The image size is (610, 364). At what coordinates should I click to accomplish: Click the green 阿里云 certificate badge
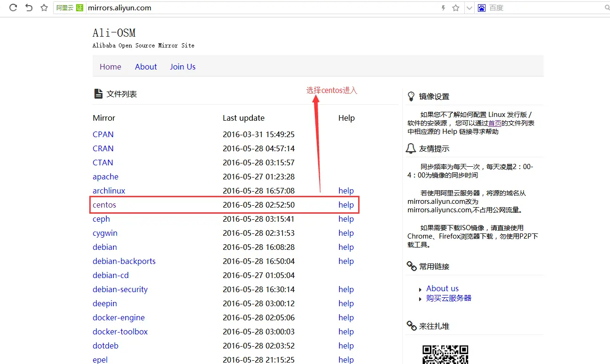70,8
